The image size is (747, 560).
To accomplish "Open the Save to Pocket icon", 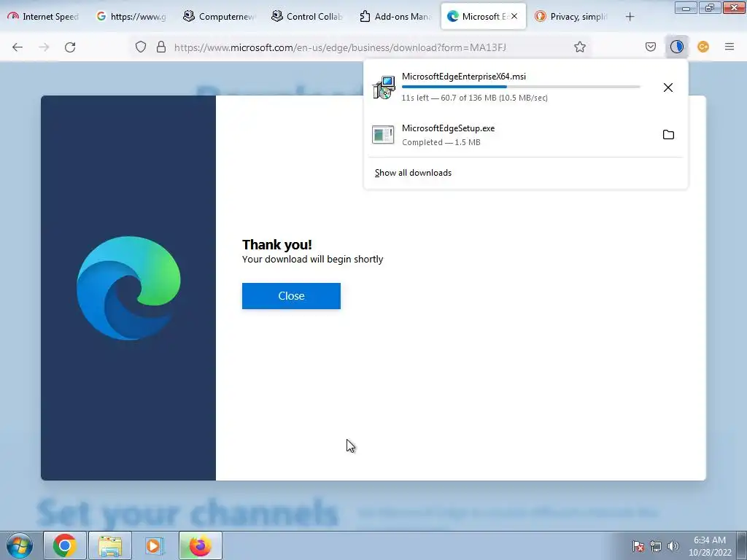I will [651, 47].
